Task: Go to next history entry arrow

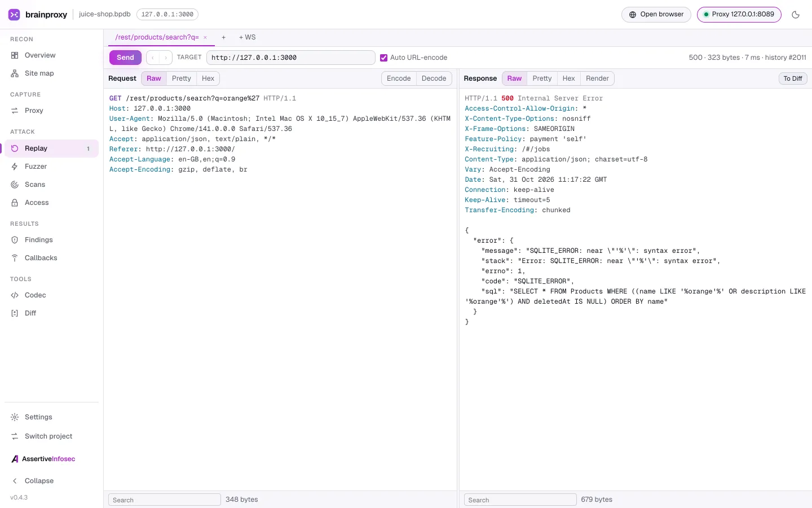Action: click(166, 58)
